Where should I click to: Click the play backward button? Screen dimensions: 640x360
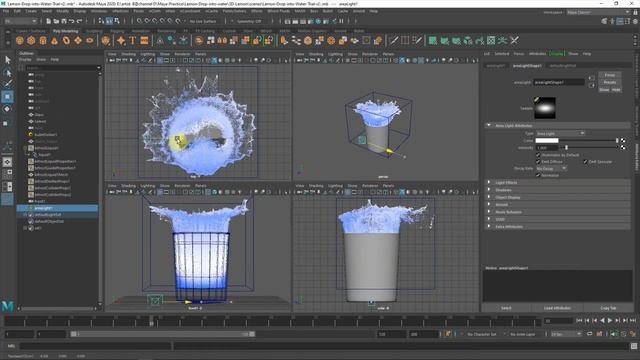click(602, 321)
